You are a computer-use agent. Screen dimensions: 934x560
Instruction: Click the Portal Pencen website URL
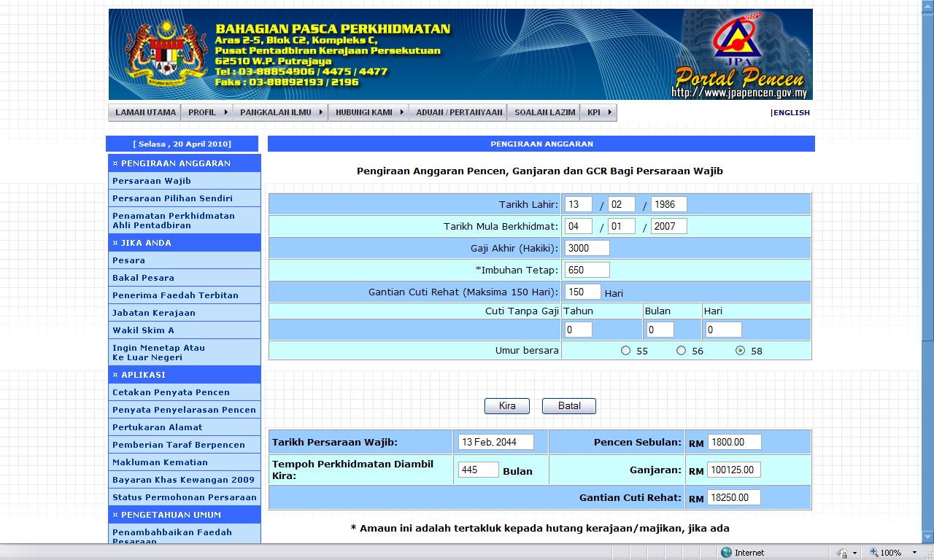click(x=738, y=93)
